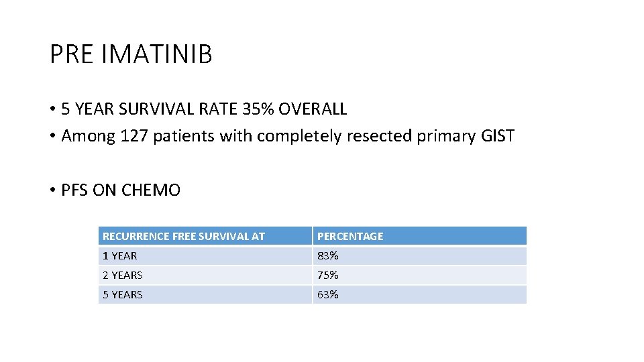
Task: Click the word IMATINIB in the title
Action: tap(156, 54)
